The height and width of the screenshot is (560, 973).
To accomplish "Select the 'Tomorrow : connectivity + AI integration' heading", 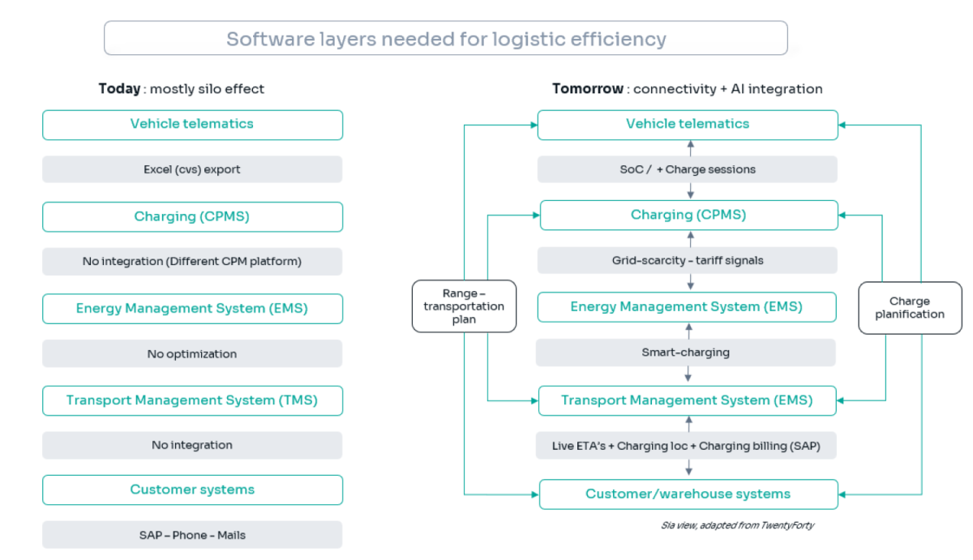I will click(x=688, y=89).
